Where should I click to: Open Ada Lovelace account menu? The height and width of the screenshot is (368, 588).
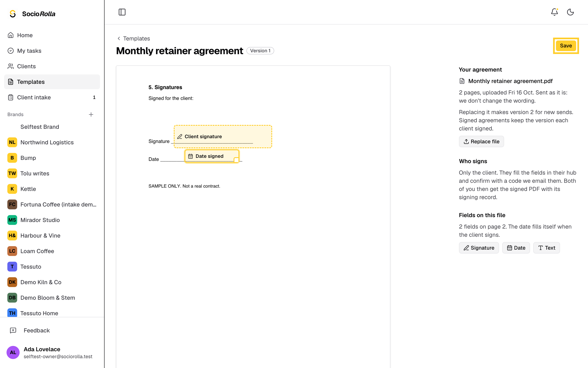click(52, 352)
